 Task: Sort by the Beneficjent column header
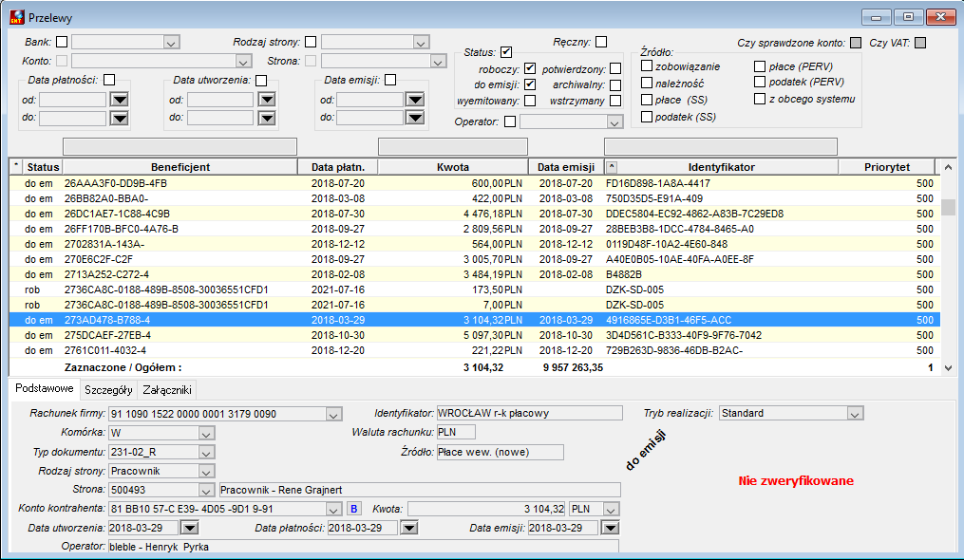pos(180,167)
